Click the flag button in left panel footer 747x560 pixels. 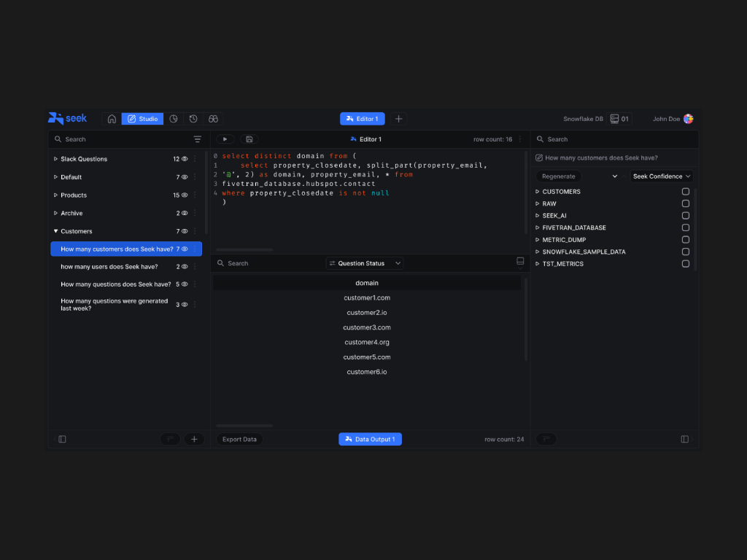170,439
